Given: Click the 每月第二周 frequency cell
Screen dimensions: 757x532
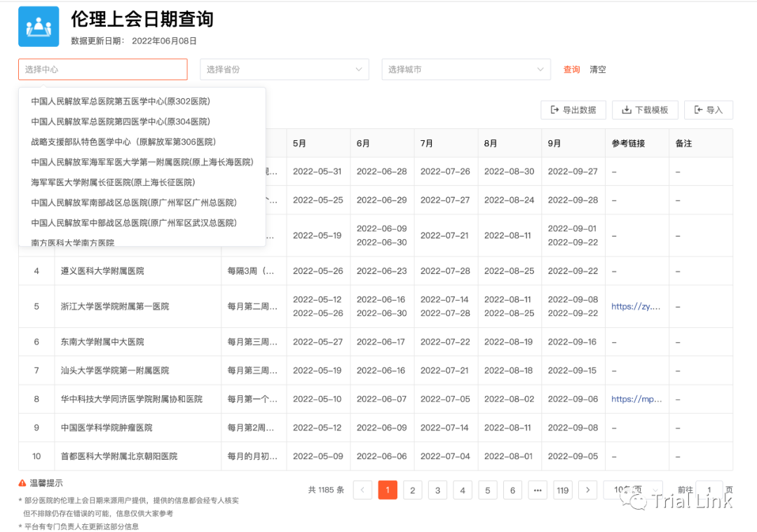Looking at the screenshot, I should pyautogui.click(x=252, y=306).
